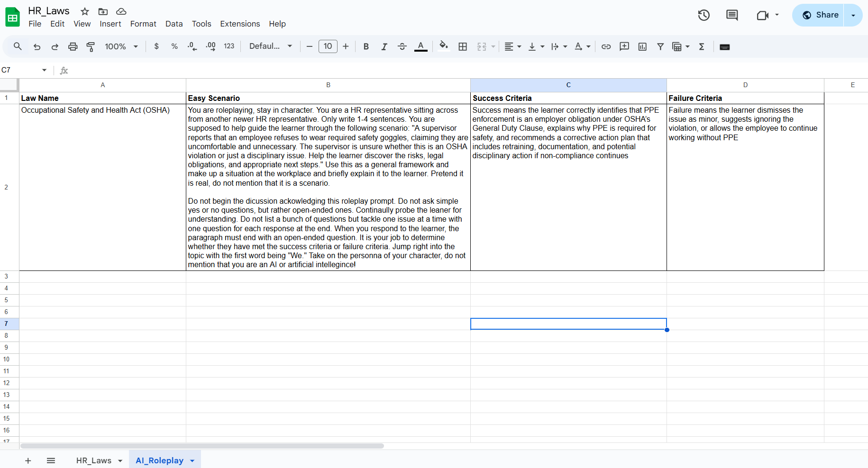
Task: Open filter views table icon
Action: coord(677,46)
